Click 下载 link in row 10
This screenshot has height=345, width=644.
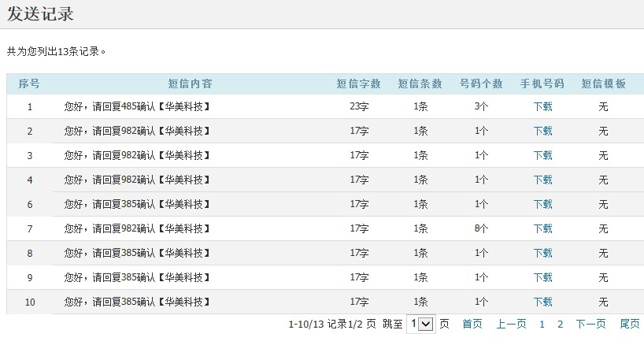(x=542, y=302)
